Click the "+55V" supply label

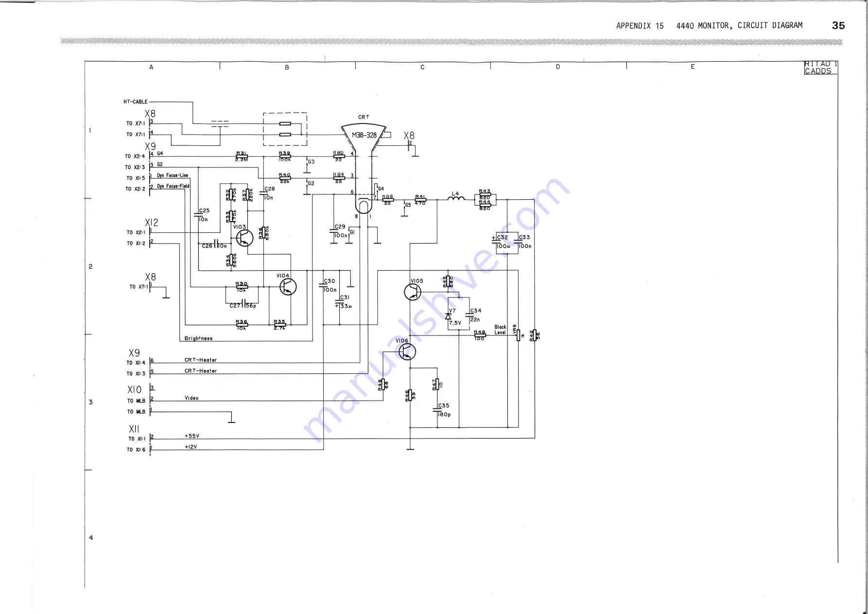(192, 436)
